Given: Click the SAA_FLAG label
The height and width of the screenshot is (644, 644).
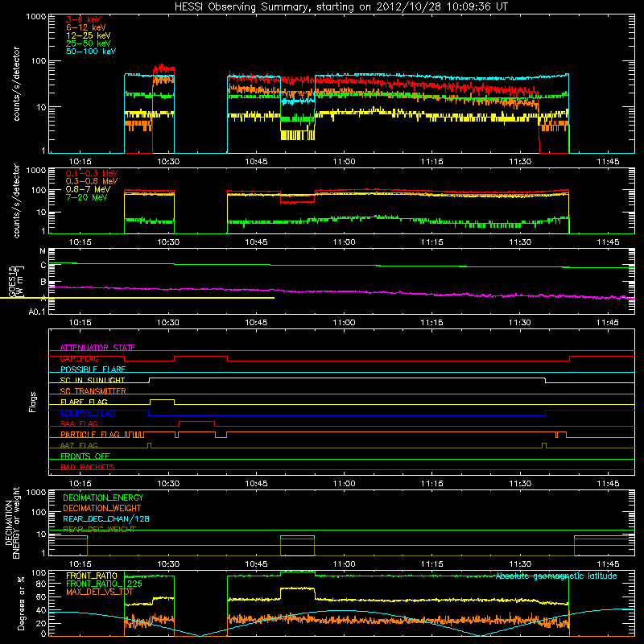Looking at the screenshot, I should point(79,423).
